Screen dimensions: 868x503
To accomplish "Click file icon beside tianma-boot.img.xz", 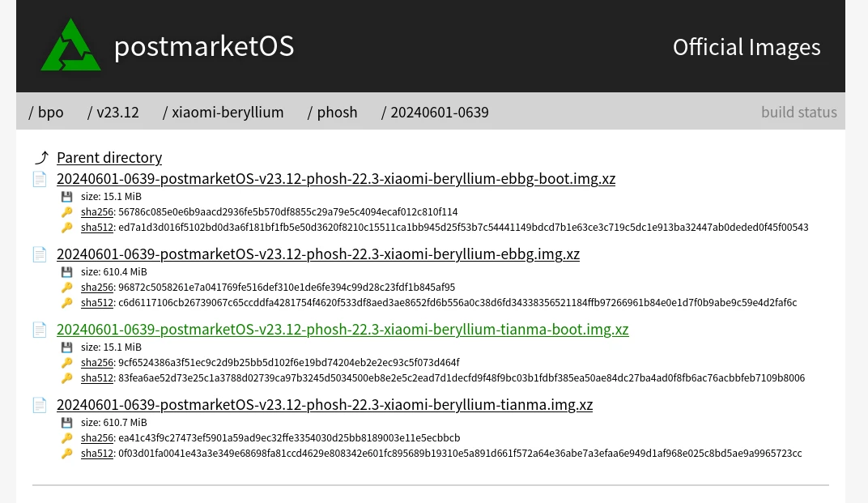I will (x=40, y=330).
